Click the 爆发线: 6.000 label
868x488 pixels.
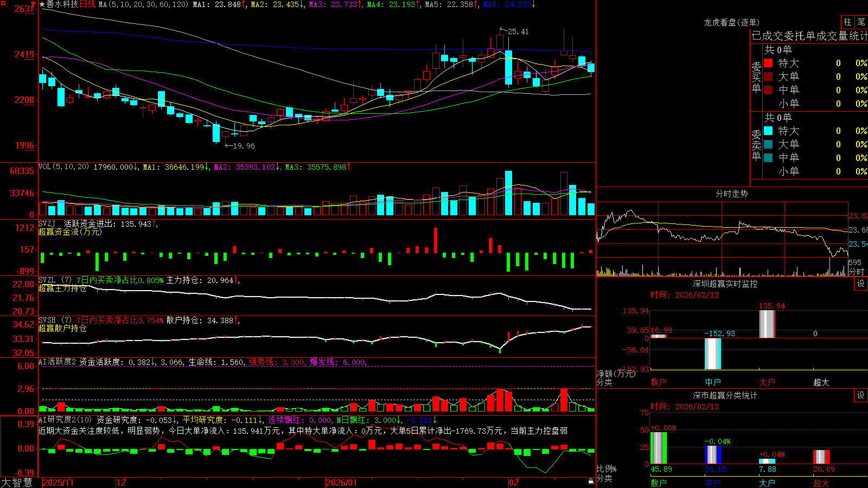tap(339, 362)
